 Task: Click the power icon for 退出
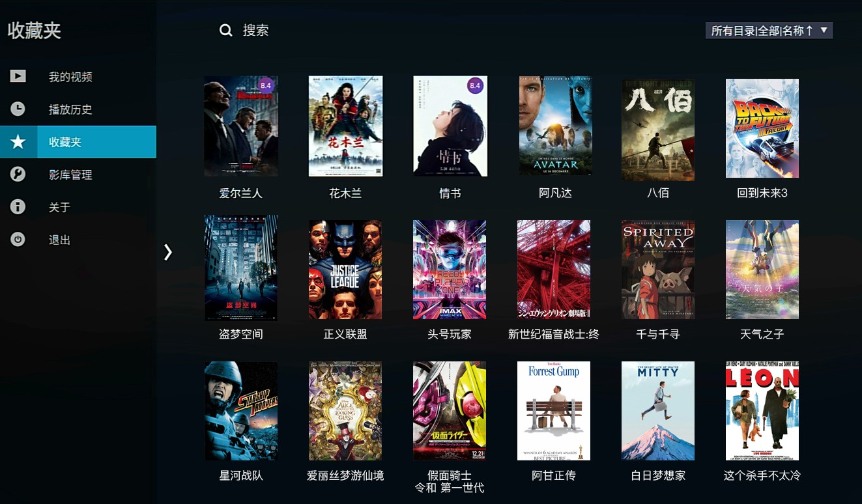[18, 239]
